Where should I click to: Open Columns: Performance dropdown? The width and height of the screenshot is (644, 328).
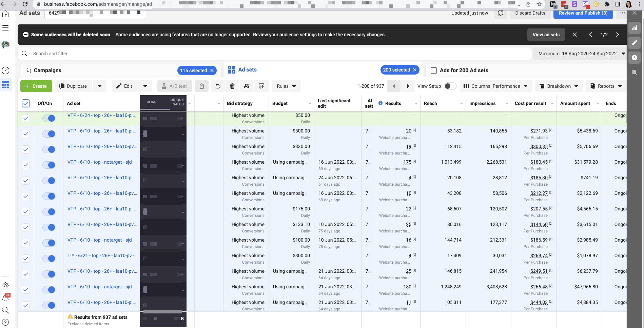click(x=495, y=86)
